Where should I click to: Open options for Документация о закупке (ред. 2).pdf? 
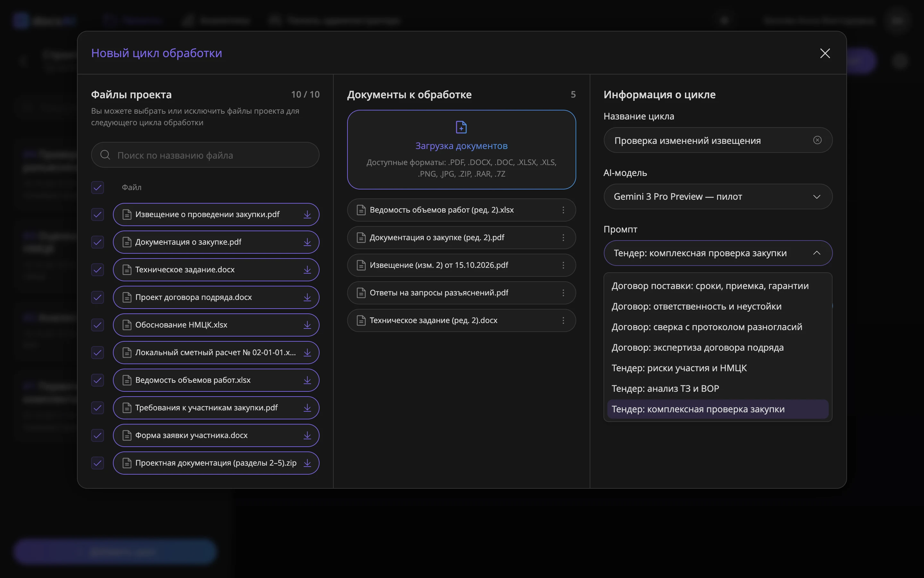coord(563,237)
